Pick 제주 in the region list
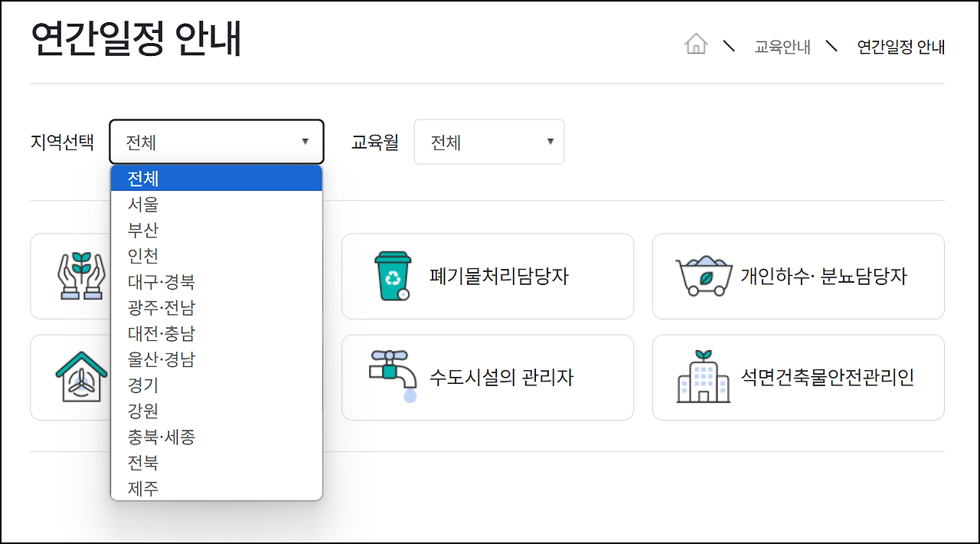Image resolution: width=980 pixels, height=544 pixels. [217, 488]
